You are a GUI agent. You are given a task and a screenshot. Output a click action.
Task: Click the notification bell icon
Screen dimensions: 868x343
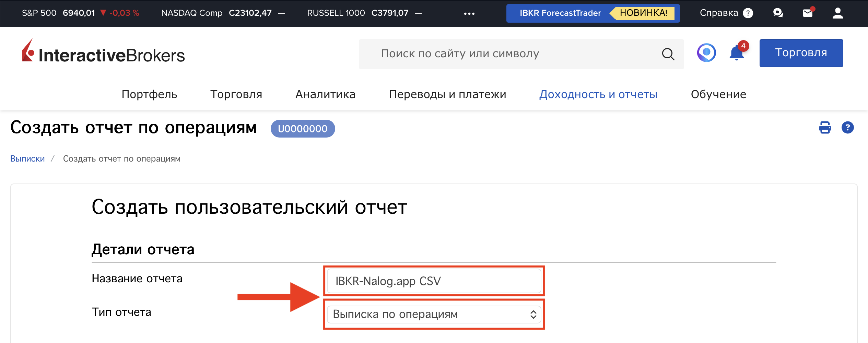pos(737,54)
